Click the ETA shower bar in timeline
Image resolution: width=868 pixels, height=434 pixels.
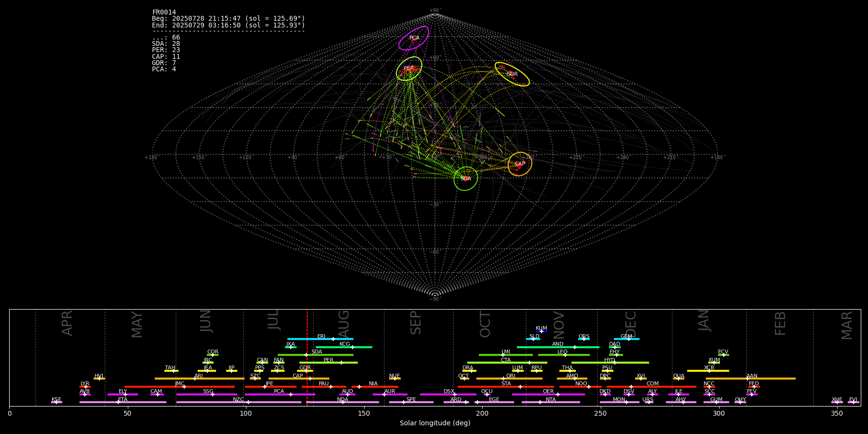pos(123,402)
